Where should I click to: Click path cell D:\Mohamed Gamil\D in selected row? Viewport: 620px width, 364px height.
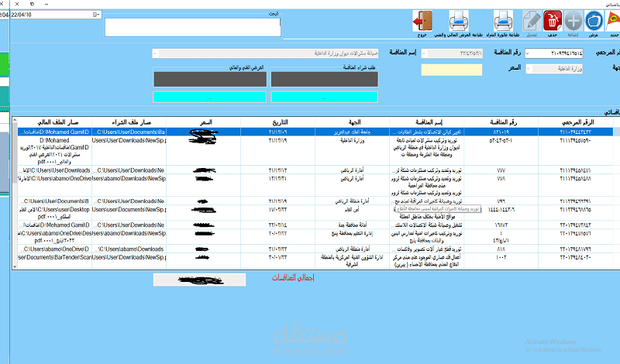(54, 132)
